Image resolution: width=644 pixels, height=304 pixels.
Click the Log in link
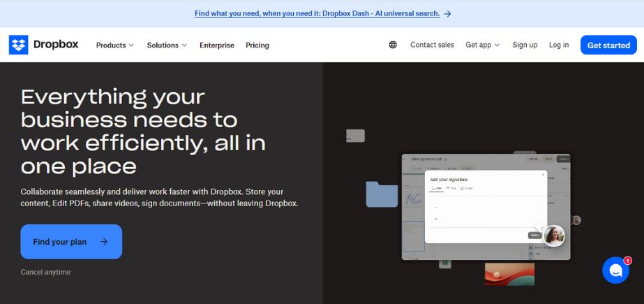tap(559, 45)
